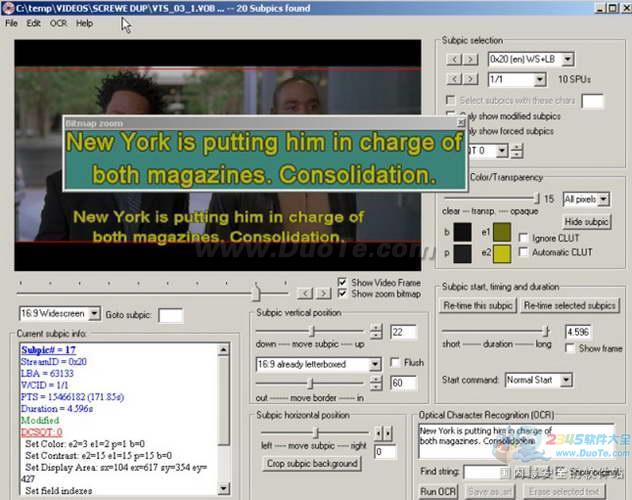
Task: Step to previous subpic below video
Action: point(305,293)
